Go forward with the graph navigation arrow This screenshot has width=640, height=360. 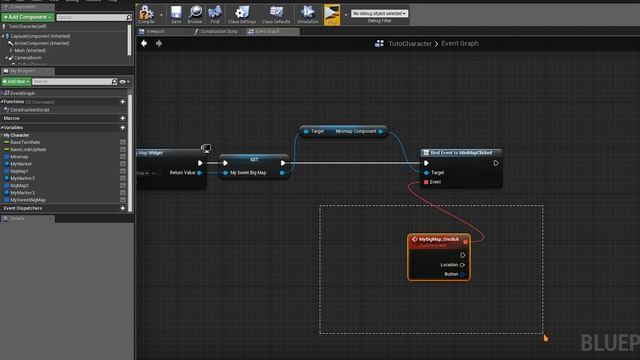[x=159, y=43]
